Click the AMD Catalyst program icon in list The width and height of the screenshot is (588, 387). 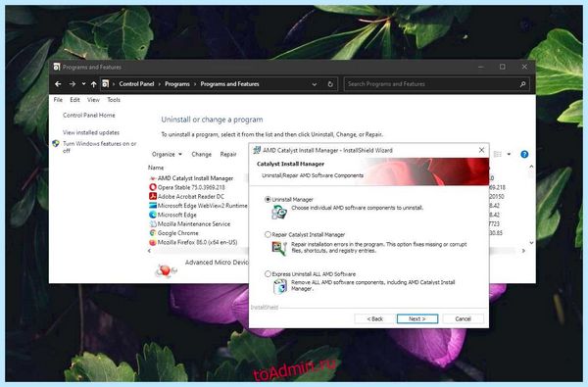click(153, 178)
